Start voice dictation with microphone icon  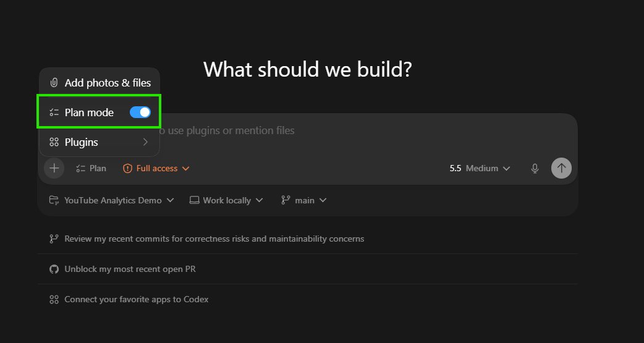tap(535, 169)
